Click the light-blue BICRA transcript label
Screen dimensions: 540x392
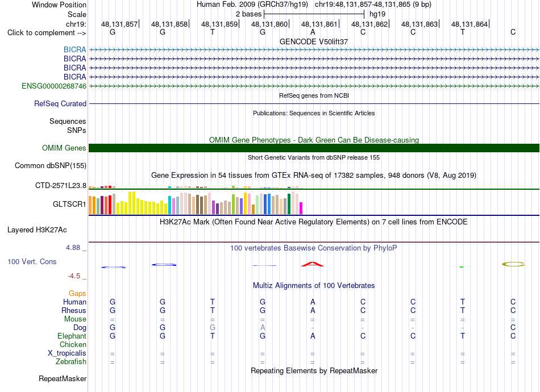tap(74, 50)
